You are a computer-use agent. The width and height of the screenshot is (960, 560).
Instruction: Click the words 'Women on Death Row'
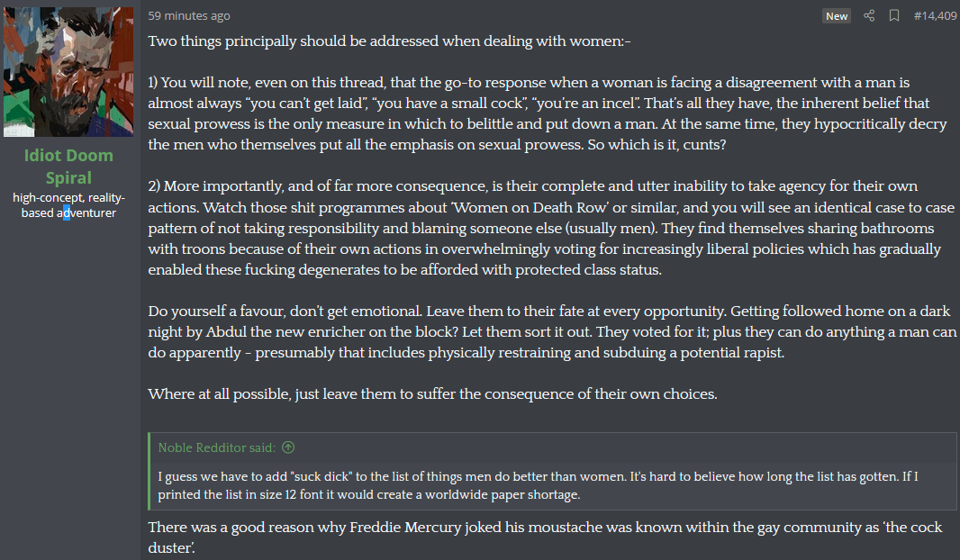(530, 207)
